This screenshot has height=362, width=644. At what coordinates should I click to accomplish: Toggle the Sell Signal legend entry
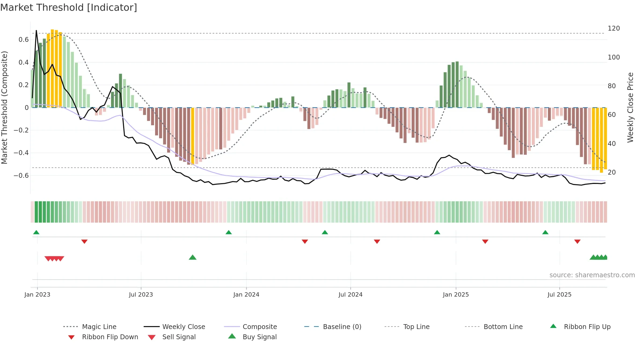[x=172, y=337]
